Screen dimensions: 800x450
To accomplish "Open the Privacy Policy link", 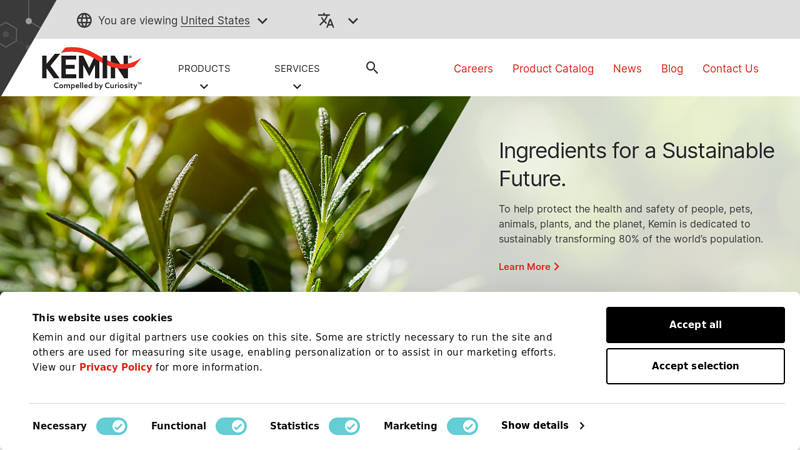I will point(116,367).
